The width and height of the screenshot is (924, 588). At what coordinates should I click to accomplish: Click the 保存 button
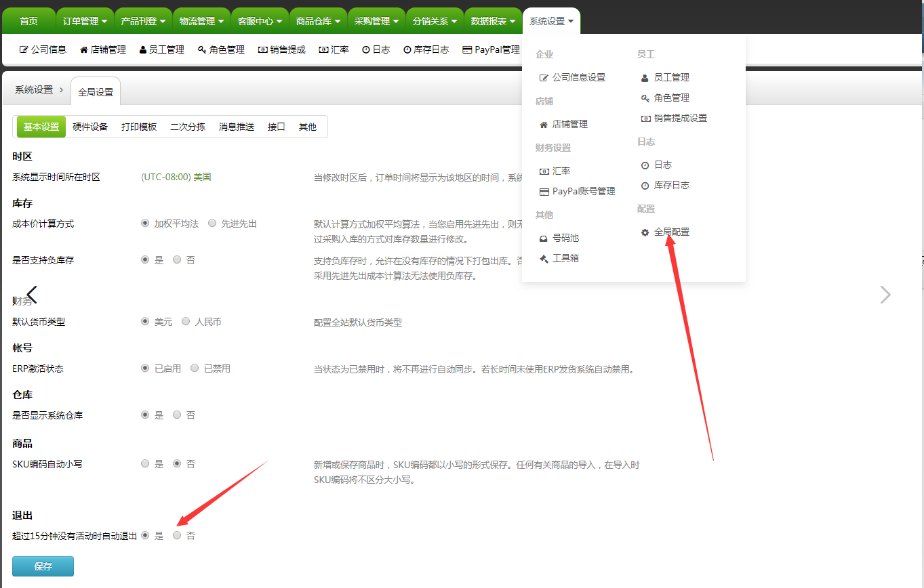click(43, 566)
